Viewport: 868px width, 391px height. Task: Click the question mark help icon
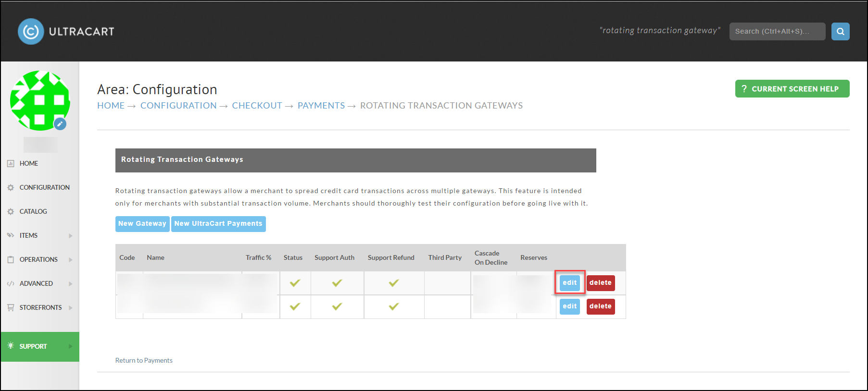point(744,89)
